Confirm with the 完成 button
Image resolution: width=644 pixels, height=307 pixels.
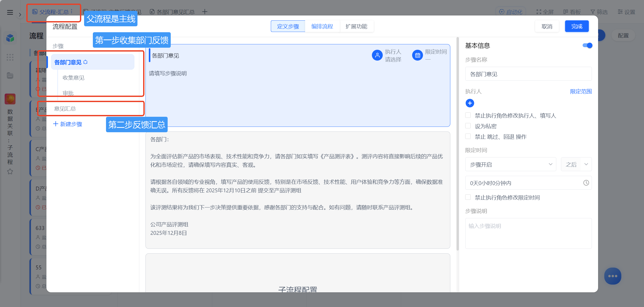(577, 26)
